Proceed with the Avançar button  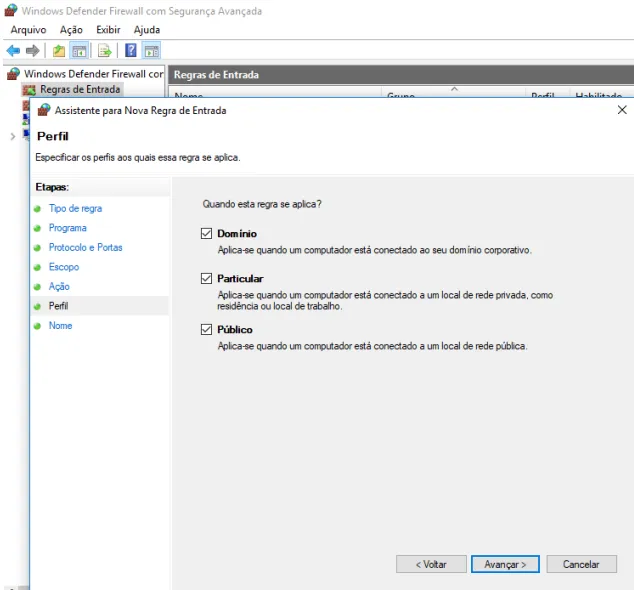(505, 564)
